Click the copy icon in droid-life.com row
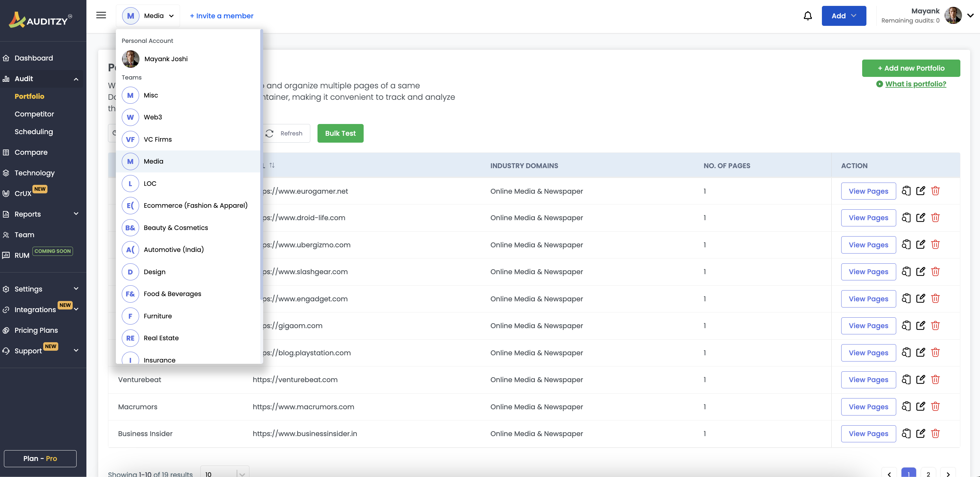980x477 pixels. click(x=906, y=218)
